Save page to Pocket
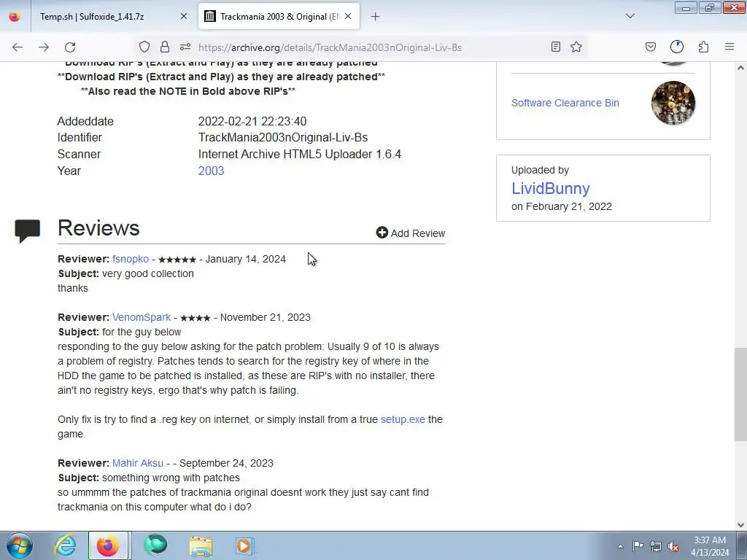 coord(650,47)
